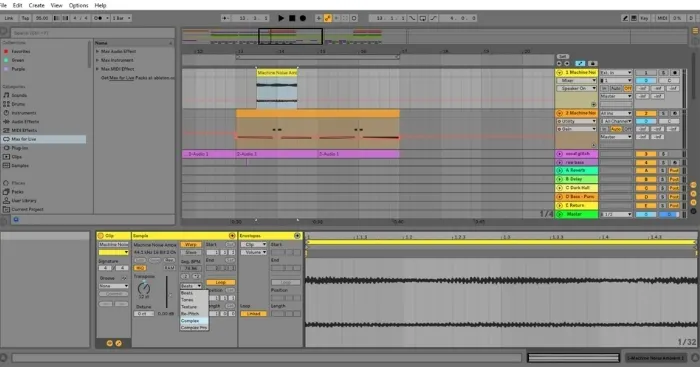Enable Warp in Sample box
The height and width of the screenshot is (367, 700).
pos(191,245)
